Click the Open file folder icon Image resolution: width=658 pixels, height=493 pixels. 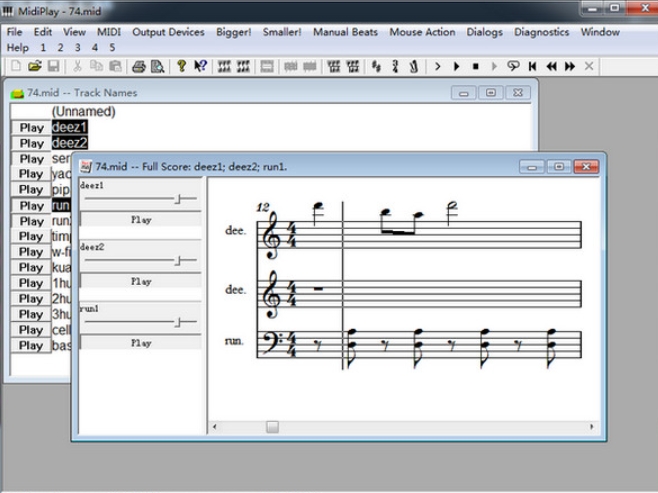click(34, 66)
